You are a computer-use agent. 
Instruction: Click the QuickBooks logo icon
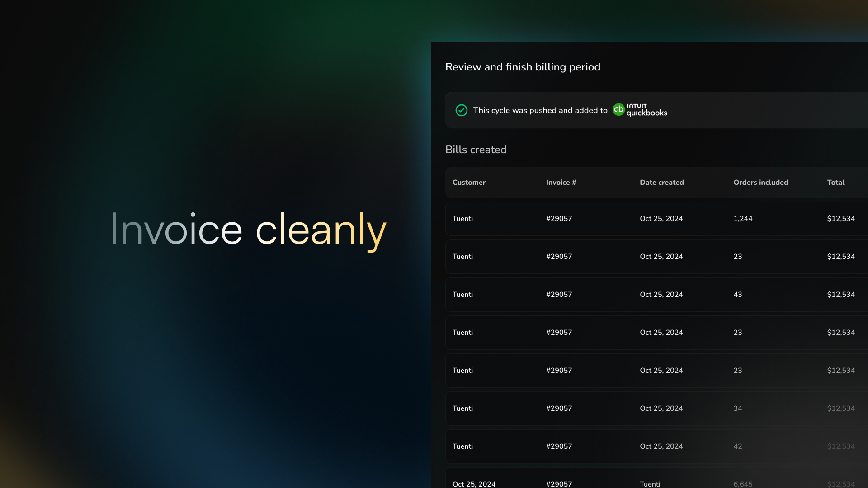point(618,110)
